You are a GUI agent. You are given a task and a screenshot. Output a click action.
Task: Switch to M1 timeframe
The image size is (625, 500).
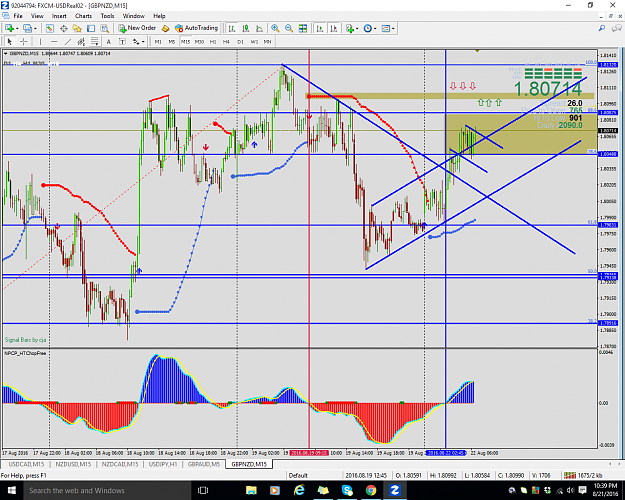pos(158,41)
